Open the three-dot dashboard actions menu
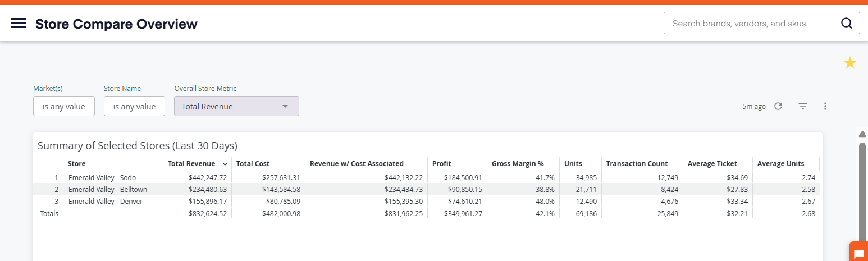 (825, 106)
